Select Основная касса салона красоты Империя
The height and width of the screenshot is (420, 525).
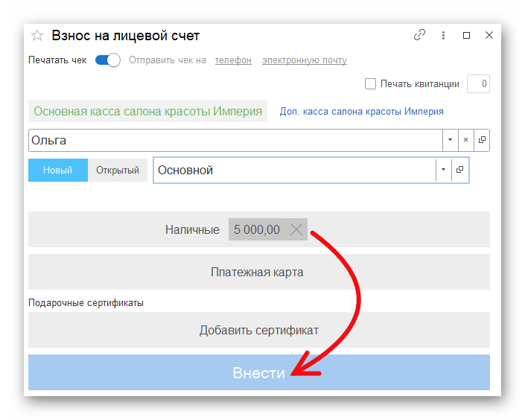147,111
